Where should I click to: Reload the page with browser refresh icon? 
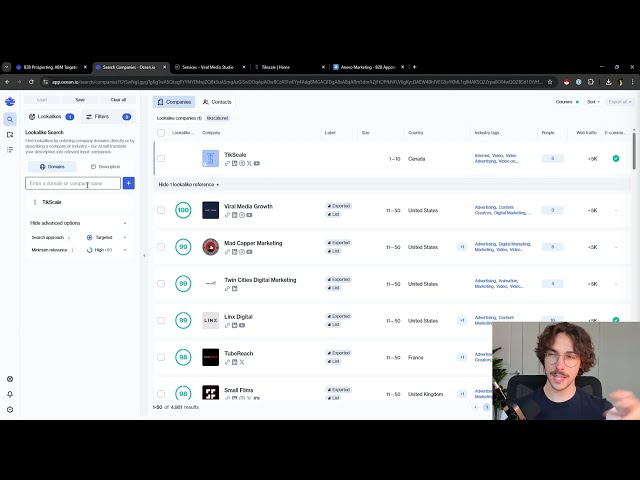(31, 82)
